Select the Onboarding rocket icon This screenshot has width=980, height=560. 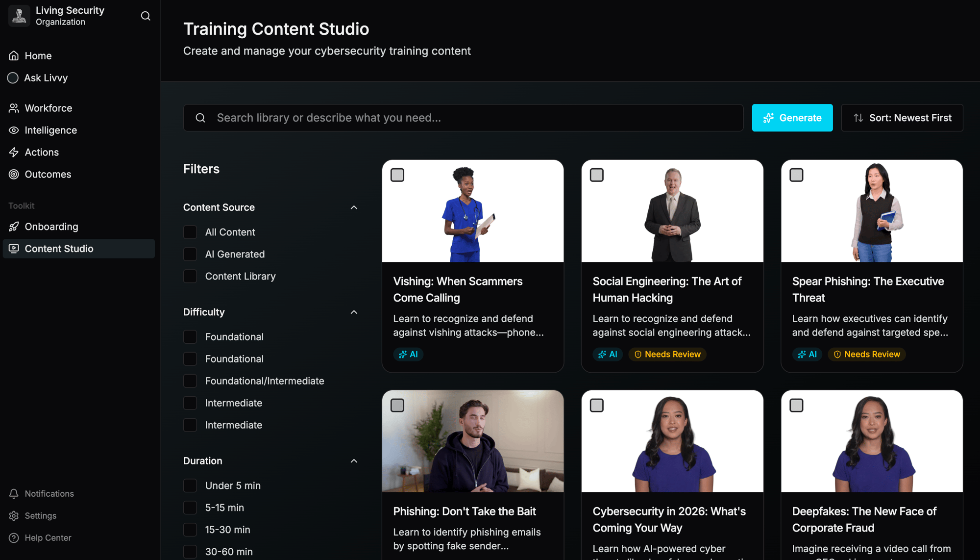14,227
